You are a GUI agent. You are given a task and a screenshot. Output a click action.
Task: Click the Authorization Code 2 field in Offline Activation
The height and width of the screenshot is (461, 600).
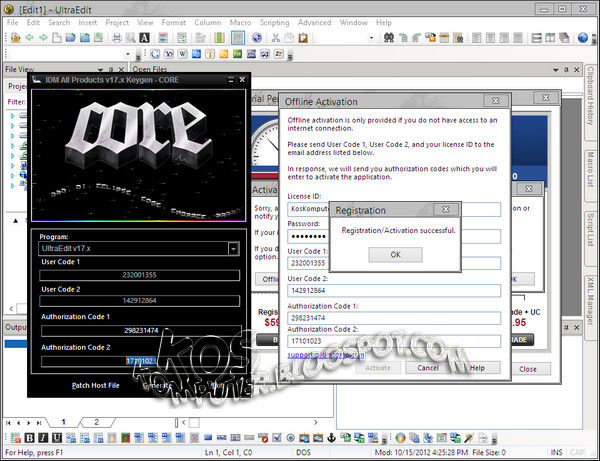[x=394, y=341]
